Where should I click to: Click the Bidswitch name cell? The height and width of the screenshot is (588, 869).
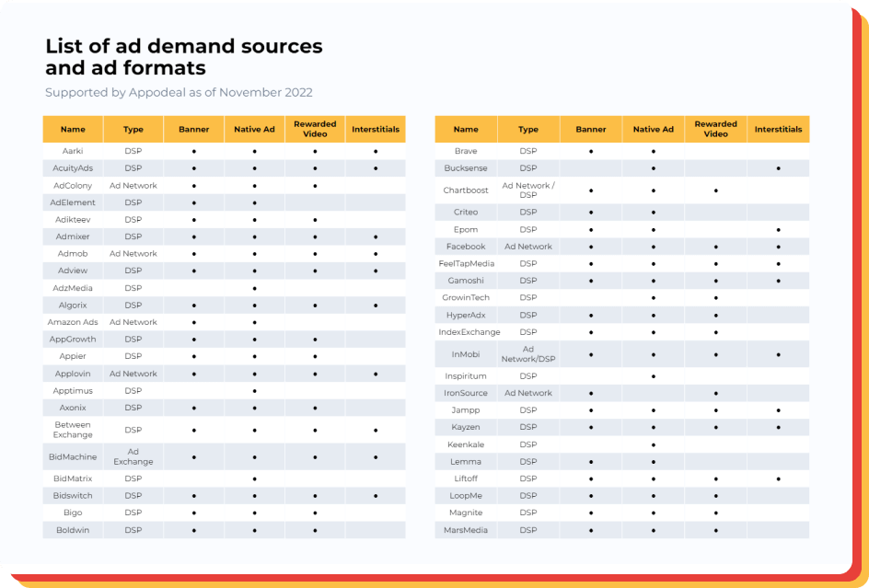(x=73, y=496)
